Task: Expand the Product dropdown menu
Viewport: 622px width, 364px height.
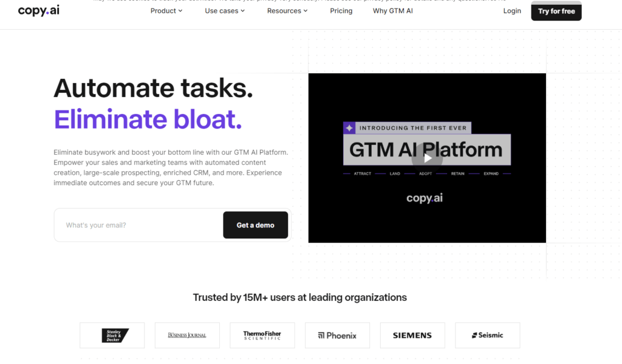Action: [166, 11]
